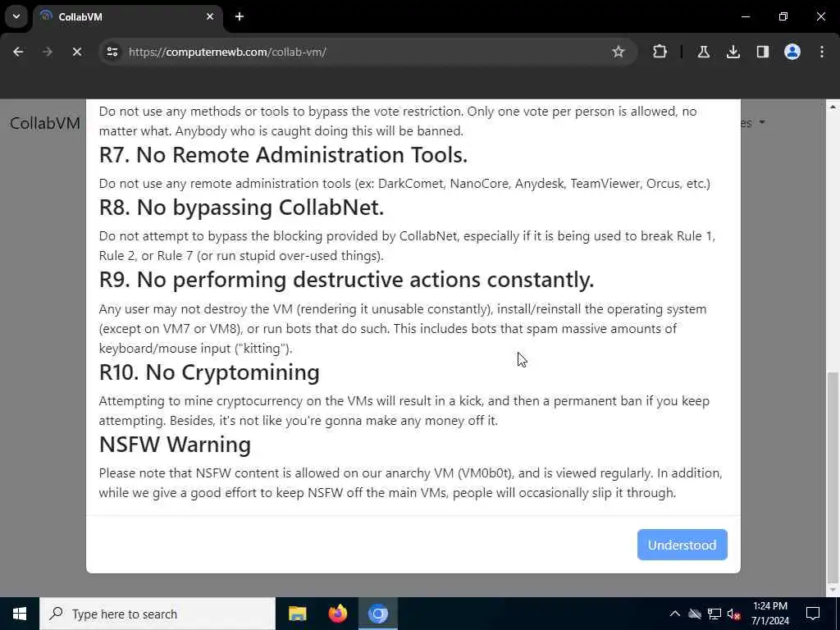The height and width of the screenshot is (630, 840).
Task: Click the muted volume tray icon
Action: pos(734,614)
